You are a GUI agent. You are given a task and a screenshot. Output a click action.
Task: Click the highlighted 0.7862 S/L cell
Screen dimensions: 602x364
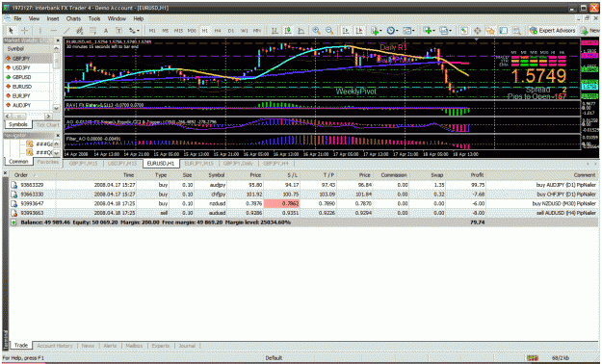click(x=281, y=203)
